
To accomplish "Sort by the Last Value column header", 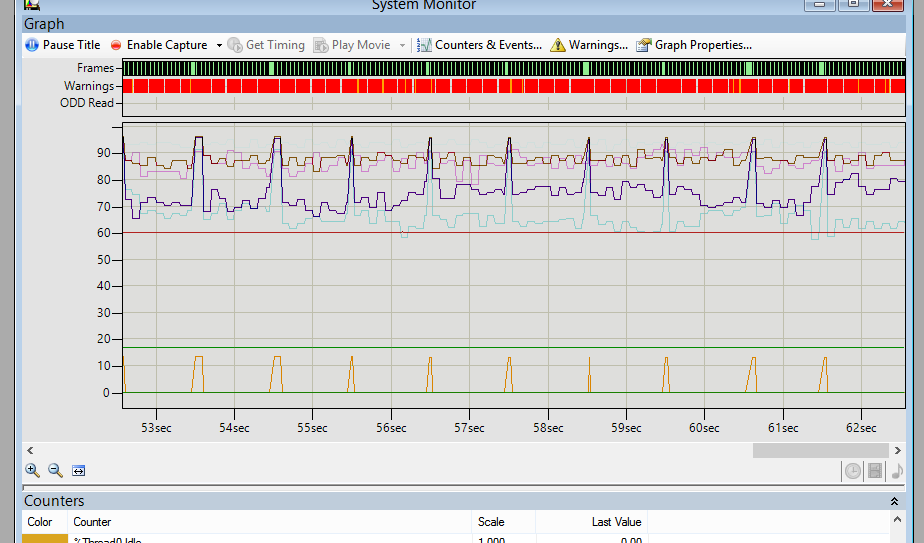I will pyautogui.click(x=616, y=522).
